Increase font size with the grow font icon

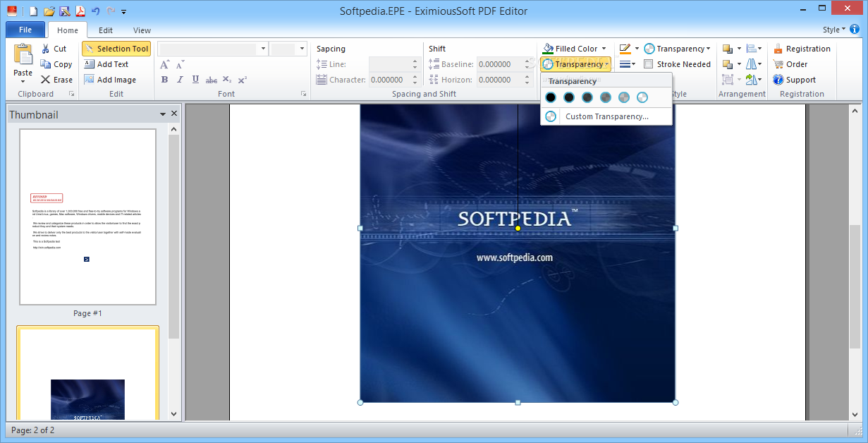[x=165, y=64]
